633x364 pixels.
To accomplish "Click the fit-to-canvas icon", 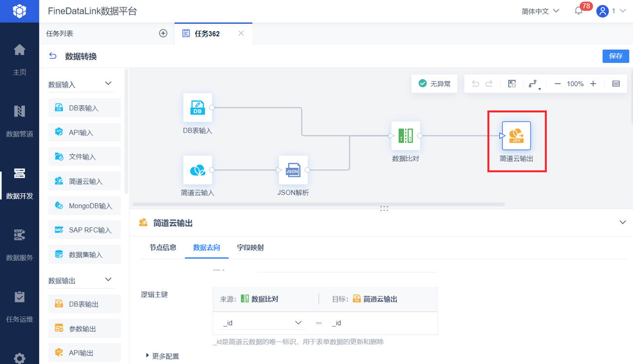I will [x=512, y=84].
